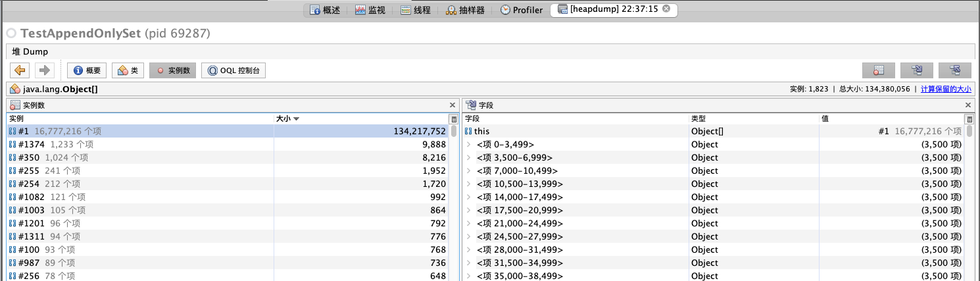The width and height of the screenshot is (980, 281).
Task: Select instance #1201 row
Action: [x=228, y=223]
